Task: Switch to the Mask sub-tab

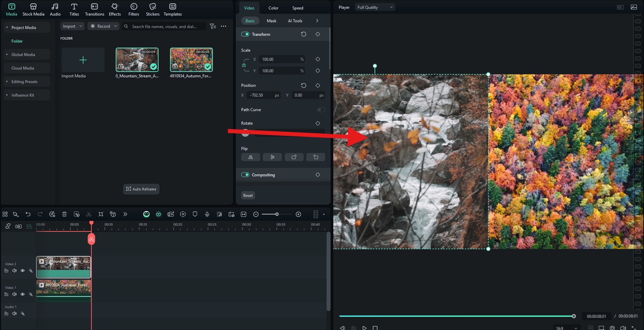Action: click(271, 21)
